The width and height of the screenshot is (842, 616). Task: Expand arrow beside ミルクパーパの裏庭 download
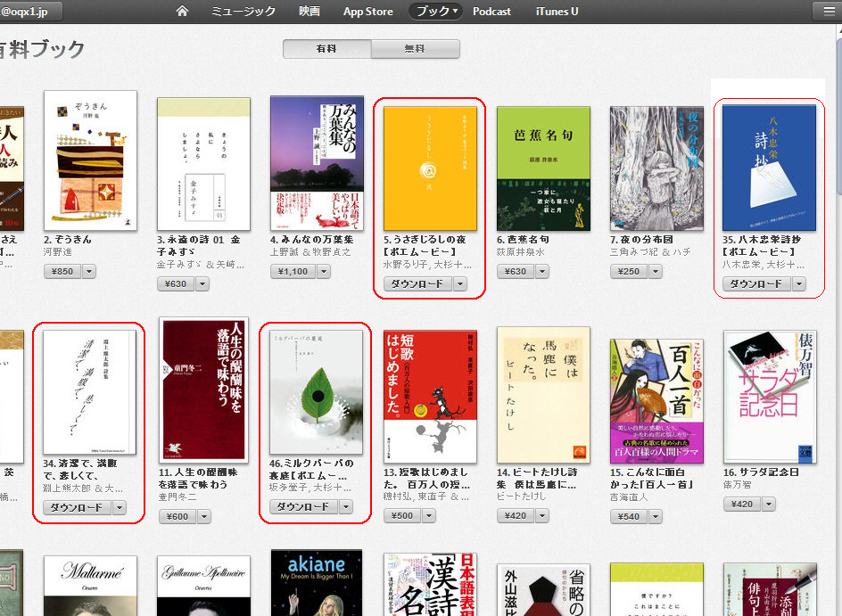pyautogui.click(x=346, y=506)
